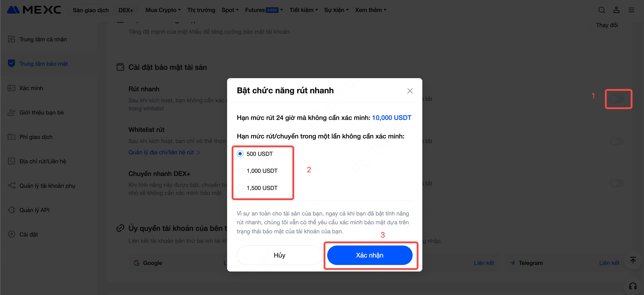Select the 1,000 USDT radio option
Viewport: 644px width, 295px height.
click(240, 171)
